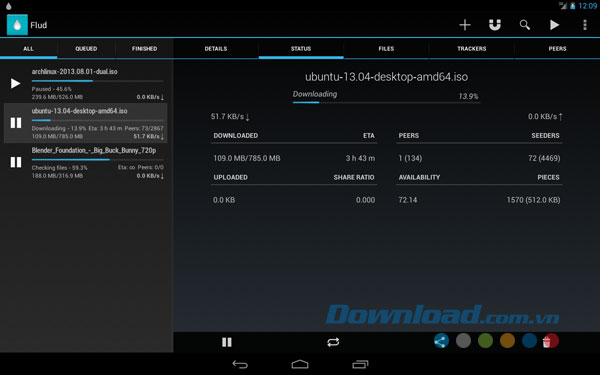This screenshot has height=375, width=600.
Task: Pause the Big_Buck_Bunny_720p torrent
Action: tap(16, 162)
